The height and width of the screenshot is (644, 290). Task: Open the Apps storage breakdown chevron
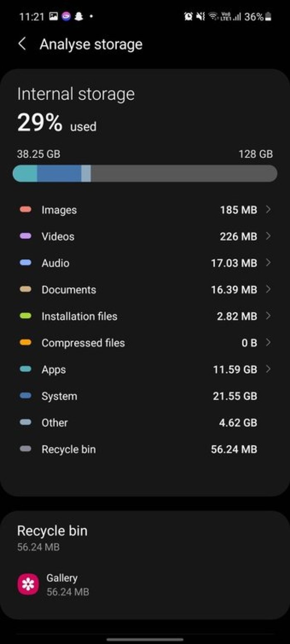point(268,369)
